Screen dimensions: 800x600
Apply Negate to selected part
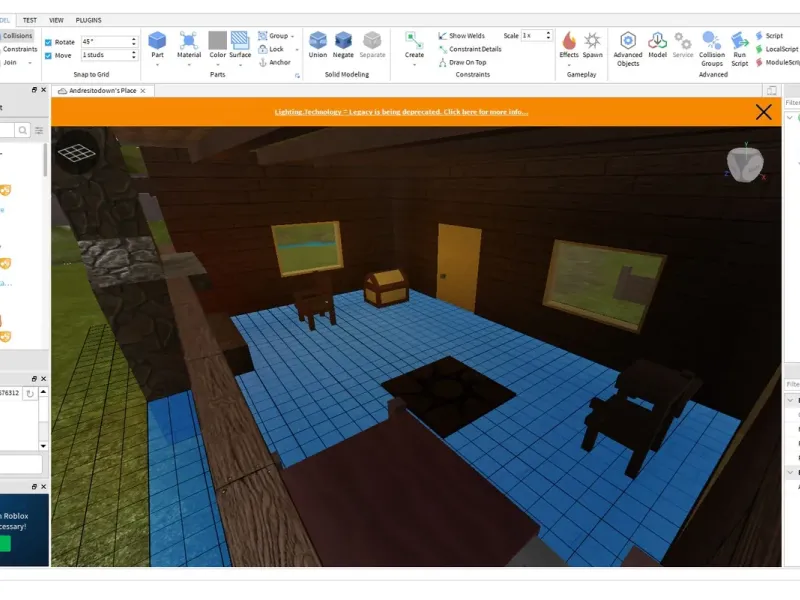(343, 45)
